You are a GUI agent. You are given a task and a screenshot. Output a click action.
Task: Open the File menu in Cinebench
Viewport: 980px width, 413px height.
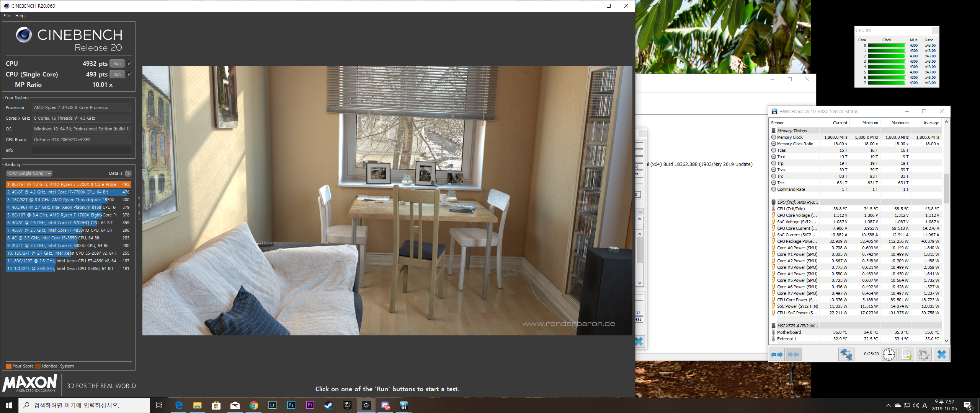pyautogui.click(x=7, y=16)
